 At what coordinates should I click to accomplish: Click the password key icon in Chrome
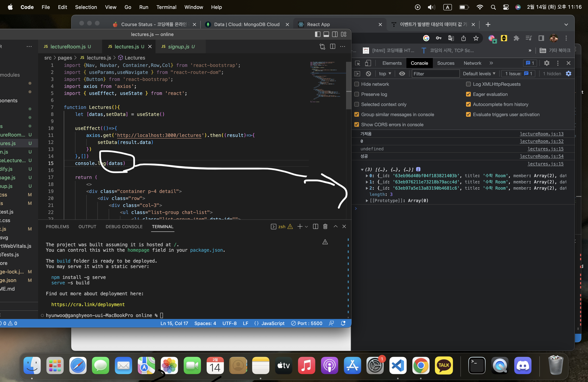[x=438, y=38]
